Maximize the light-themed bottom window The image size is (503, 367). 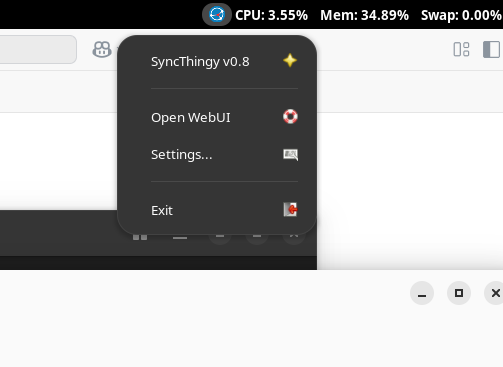(x=459, y=293)
